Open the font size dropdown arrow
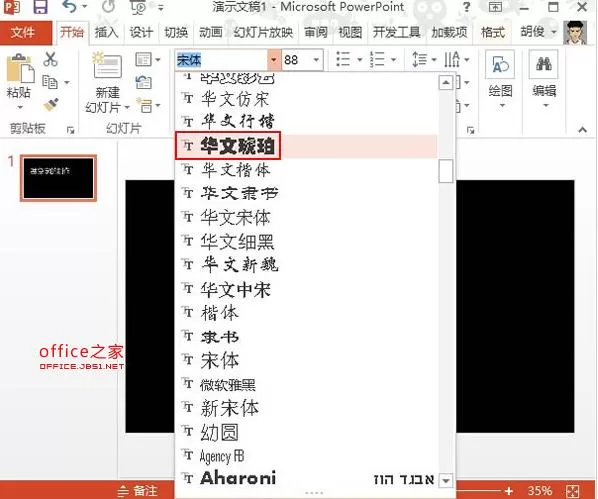This screenshot has height=499, width=598. coord(316,60)
